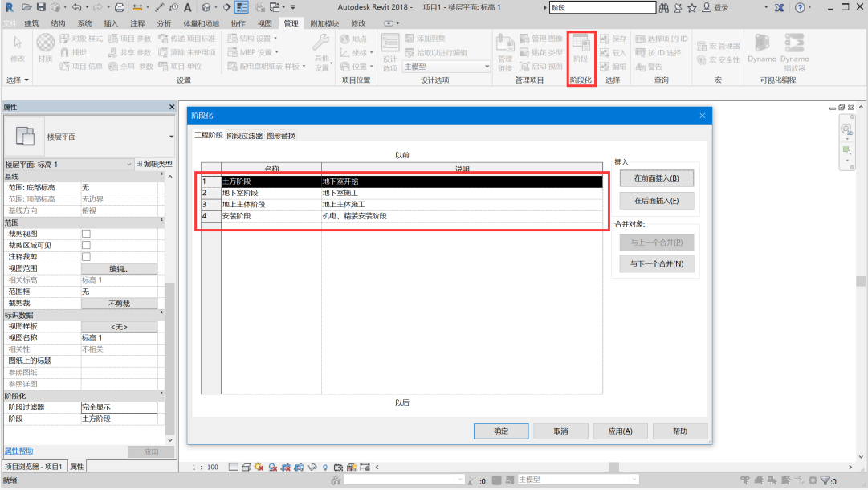
Task: Collapse the 范围 section in Properties
Action: (161, 222)
